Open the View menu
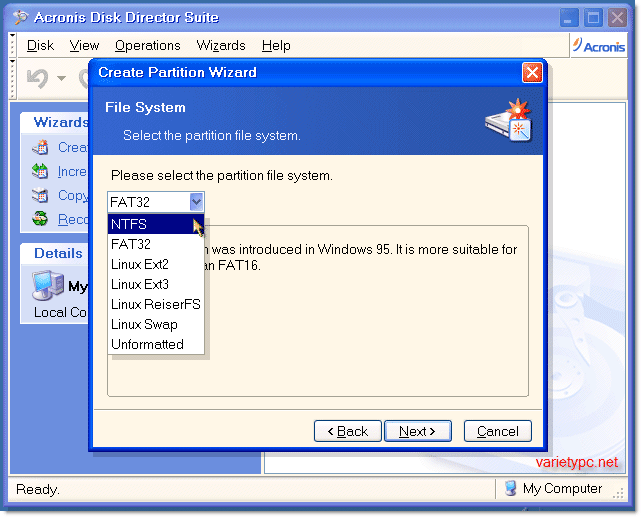This screenshot has width=641, height=517. [x=84, y=45]
